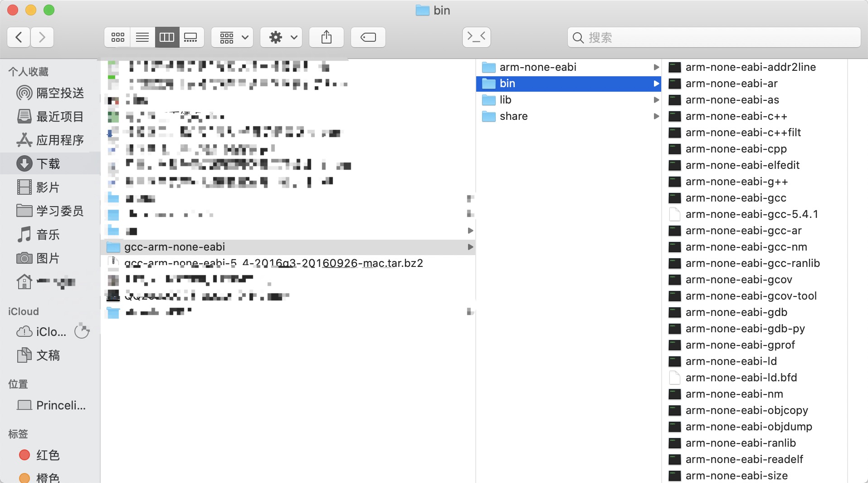Focus the 搜索 search field
The image size is (868, 483).
pos(714,37)
